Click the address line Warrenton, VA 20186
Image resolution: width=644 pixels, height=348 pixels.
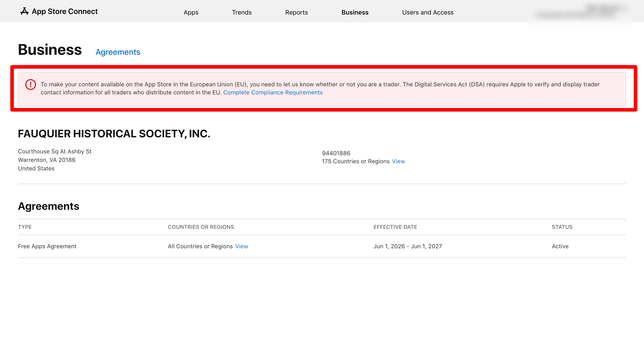pyautogui.click(x=47, y=160)
